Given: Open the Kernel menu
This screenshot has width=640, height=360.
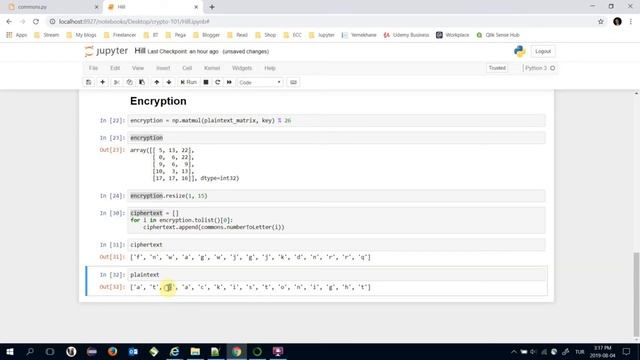Looking at the screenshot, I should (x=212, y=68).
